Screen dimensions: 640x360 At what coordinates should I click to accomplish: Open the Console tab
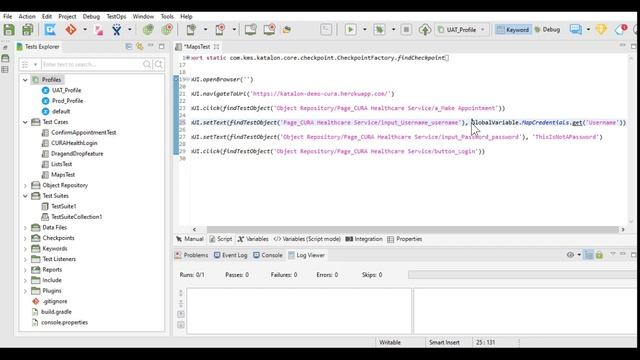tap(268, 255)
